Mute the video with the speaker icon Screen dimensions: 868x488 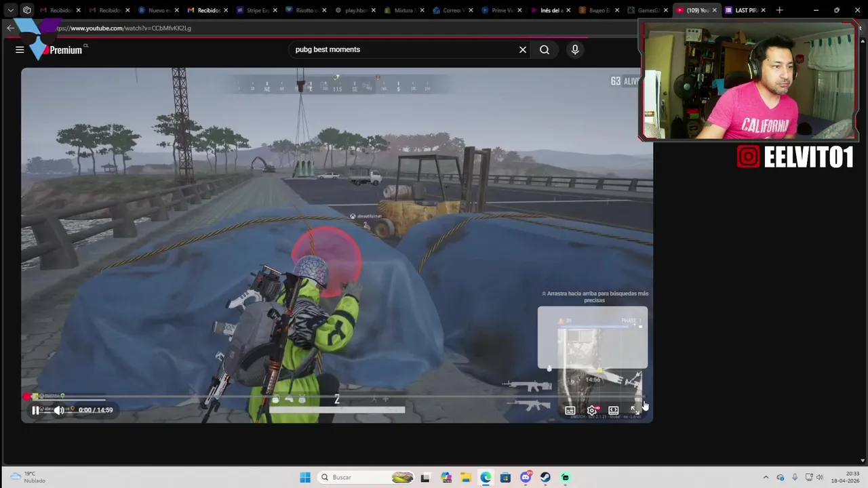coord(59,410)
